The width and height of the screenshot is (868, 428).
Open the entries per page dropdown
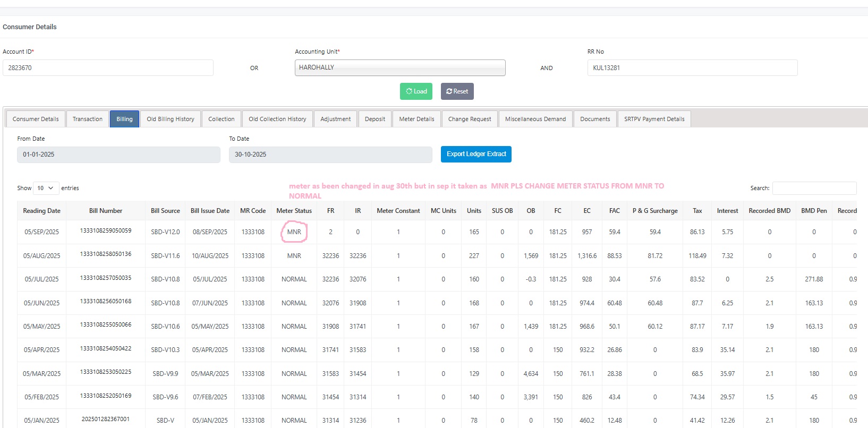click(46, 188)
